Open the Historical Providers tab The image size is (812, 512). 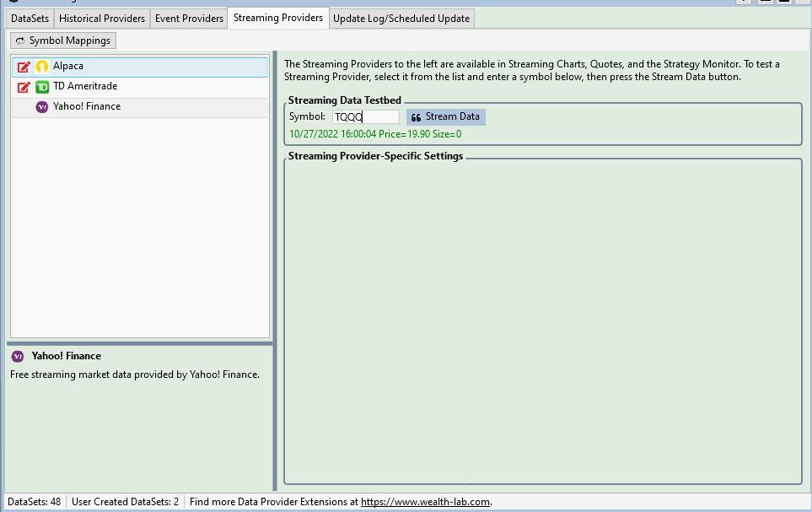(102, 19)
